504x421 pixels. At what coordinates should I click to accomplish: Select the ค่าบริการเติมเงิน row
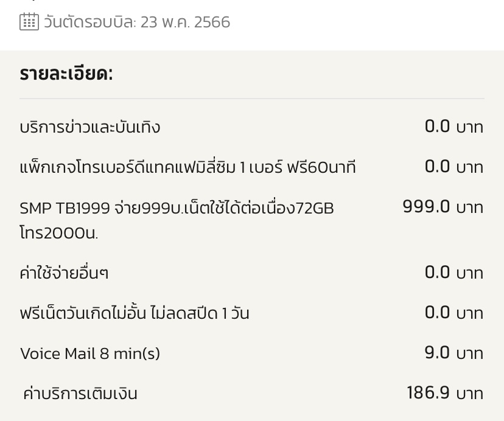(251, 394)
